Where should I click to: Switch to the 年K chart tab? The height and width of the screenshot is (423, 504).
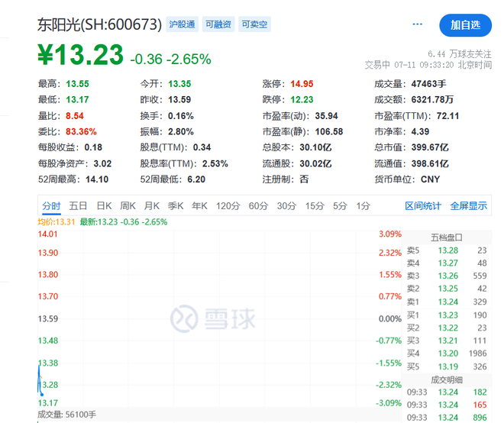pos(199,205)
